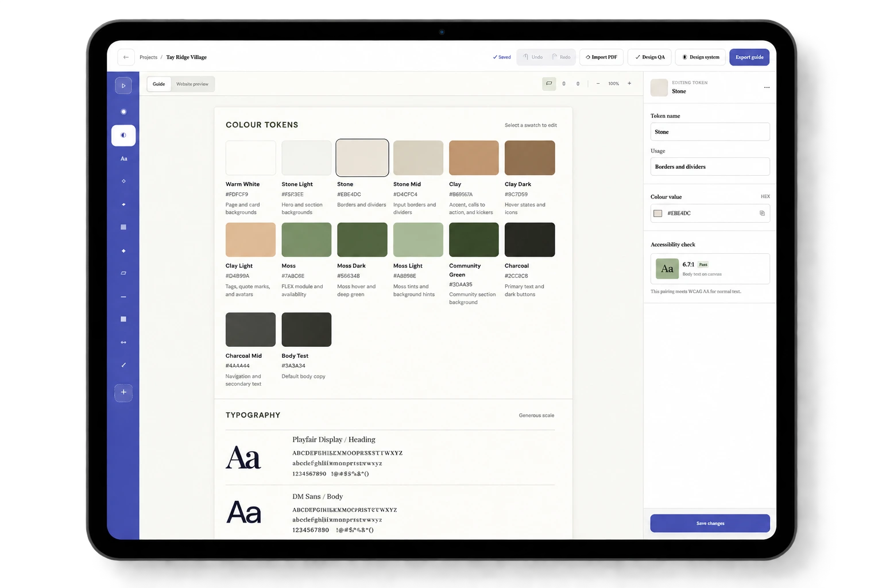Click the DM Sans / Body label

pos(318,497)
